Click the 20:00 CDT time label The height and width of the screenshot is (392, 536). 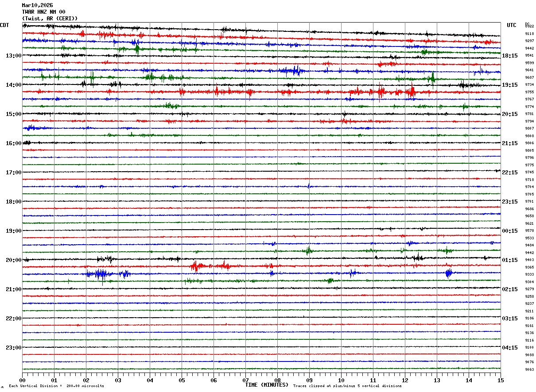[x=13, y=260]
